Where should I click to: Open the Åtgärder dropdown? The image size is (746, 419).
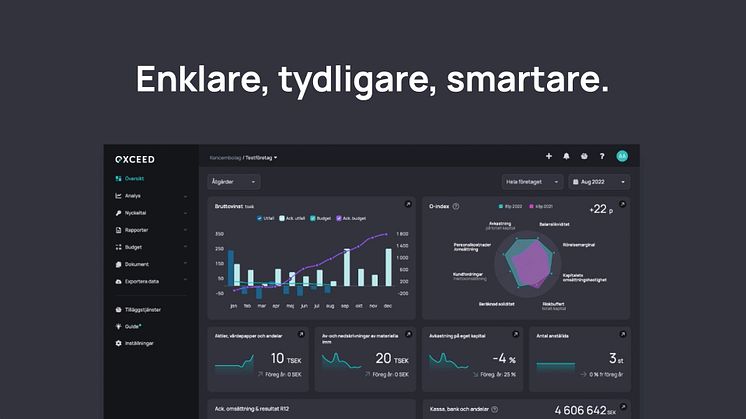point(233,182)
